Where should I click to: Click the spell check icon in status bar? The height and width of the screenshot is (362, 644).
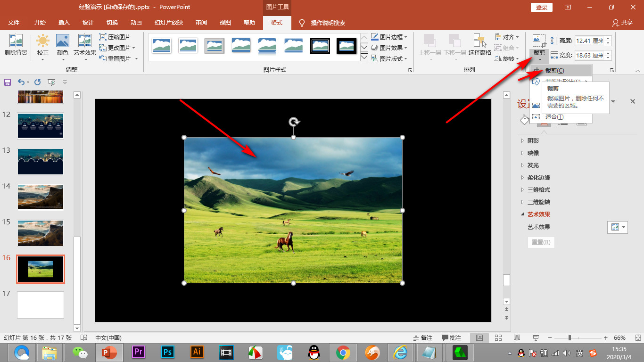pyautogui.click(x=84, y=338)
